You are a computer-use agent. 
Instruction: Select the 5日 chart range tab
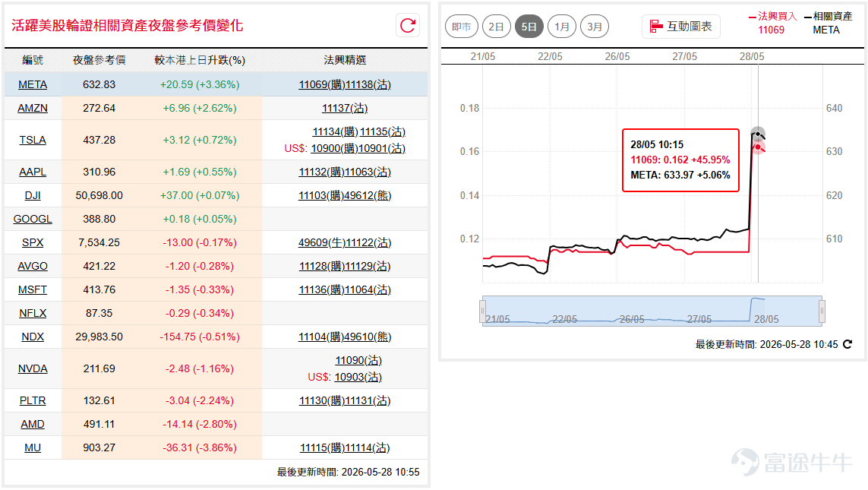click(x=529, y=27)
